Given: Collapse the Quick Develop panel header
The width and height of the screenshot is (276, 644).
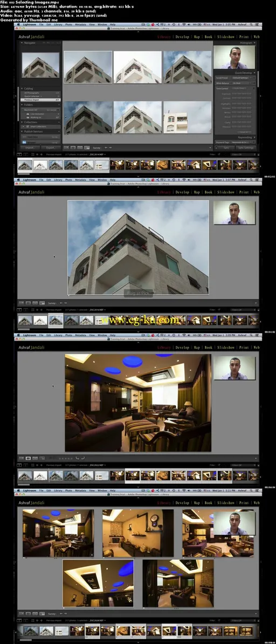Looking at the screenshot, I should [235, 73].
